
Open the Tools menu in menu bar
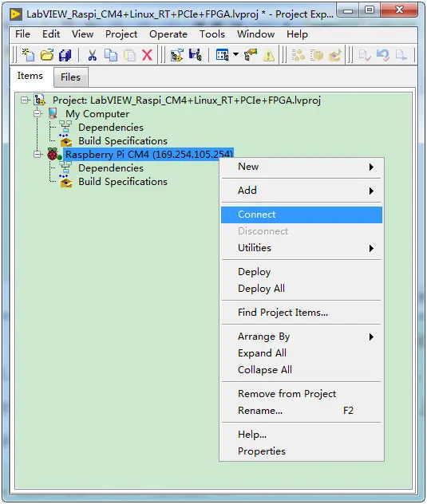(212, 34)
